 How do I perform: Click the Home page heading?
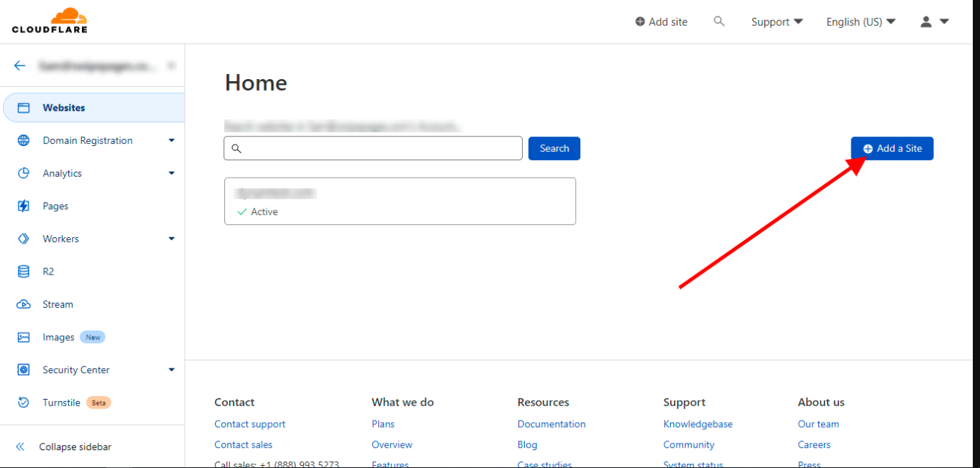(256, 83)
